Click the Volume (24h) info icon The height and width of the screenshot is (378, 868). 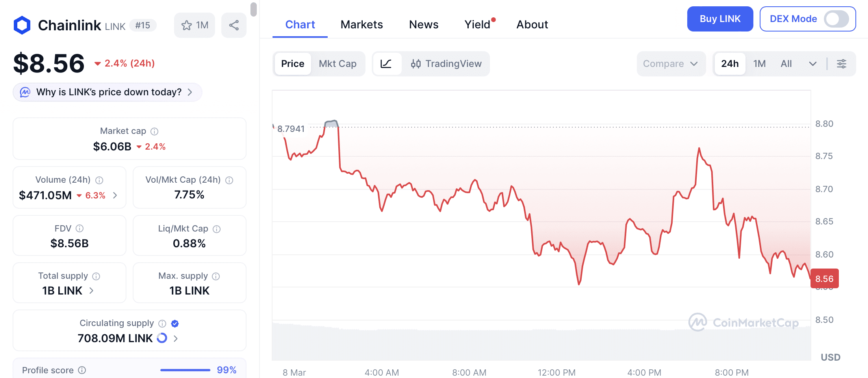click(99, 180)
